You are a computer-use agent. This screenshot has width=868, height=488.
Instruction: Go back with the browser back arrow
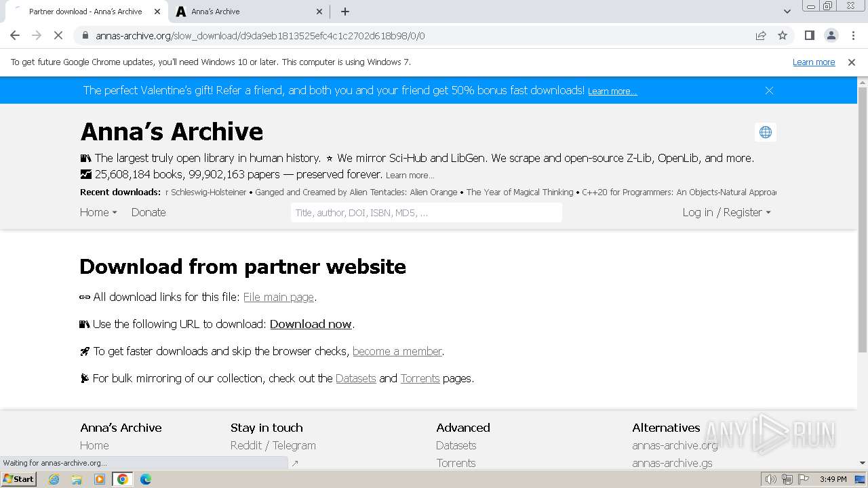(15, 35)
